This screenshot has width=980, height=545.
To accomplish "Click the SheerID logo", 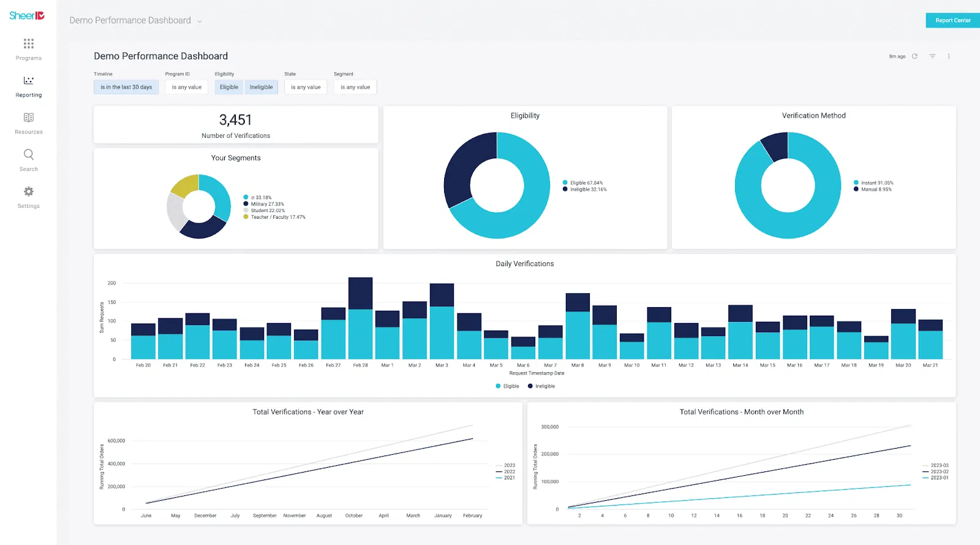I will tap(27, 15).
